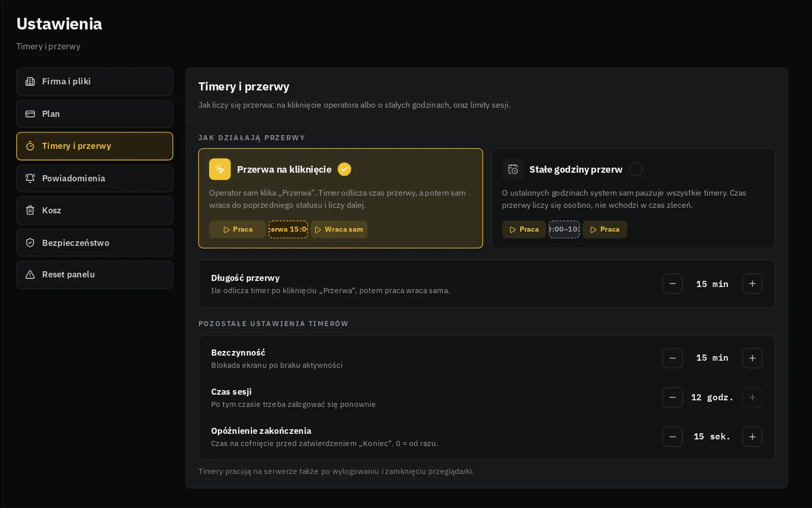This screenshot has height=508, width=812.
Task: Increase Opóźnienie zakończenia with the plus button
Action: coord(752,436)
